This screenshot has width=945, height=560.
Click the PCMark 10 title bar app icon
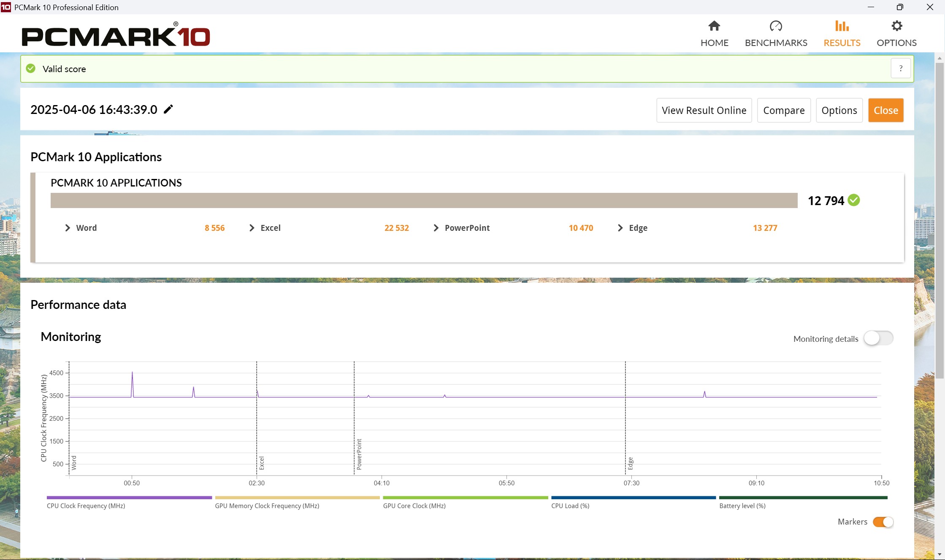point(6,7)
